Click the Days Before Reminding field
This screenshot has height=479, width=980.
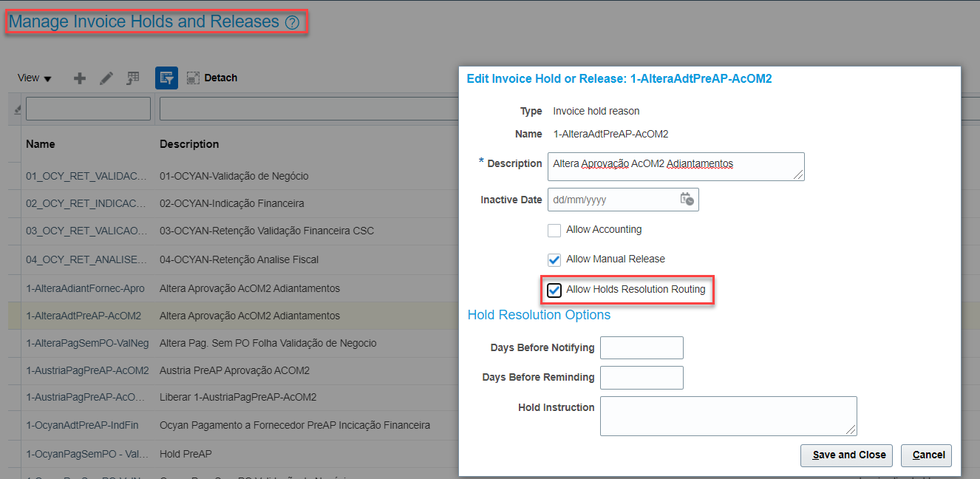tap(642, 378)
